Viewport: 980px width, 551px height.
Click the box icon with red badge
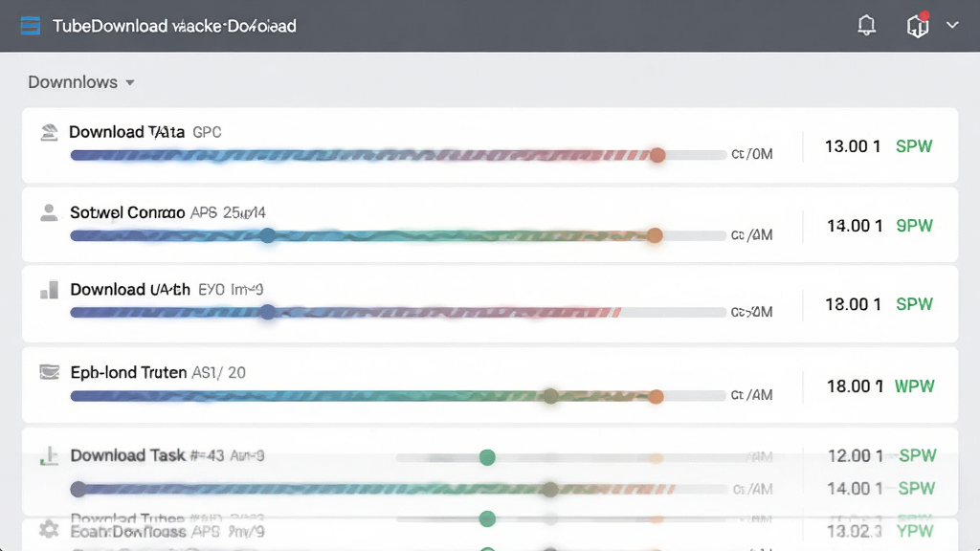pos(918,26)
